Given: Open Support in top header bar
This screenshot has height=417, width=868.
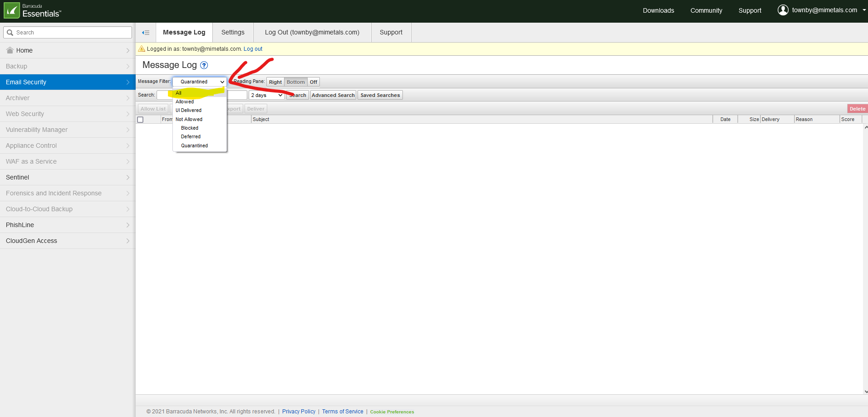Looking at the screenshot, I should 750,10.
